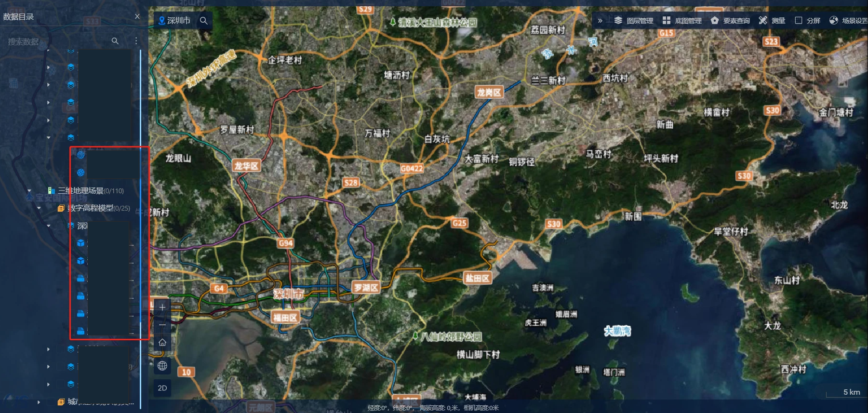Image resolution: width=868 pixels, height=413 pixels.
Task: Collapse the layer node starting with 深
Action: 49,226
